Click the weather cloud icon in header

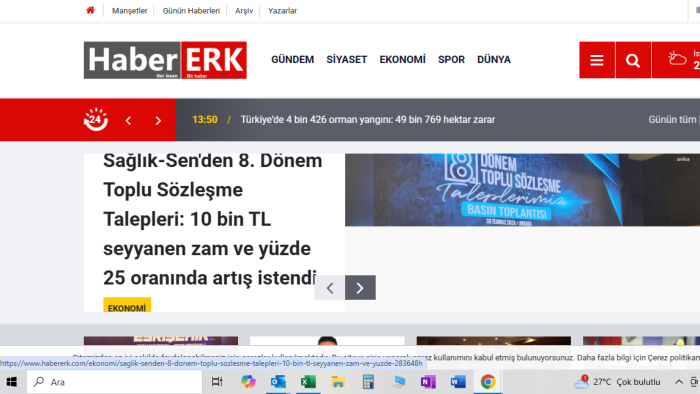click(677, 58)
